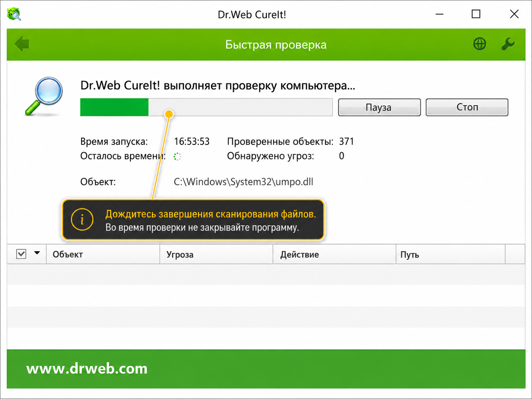Click the scan status heading text

point(218,86)
